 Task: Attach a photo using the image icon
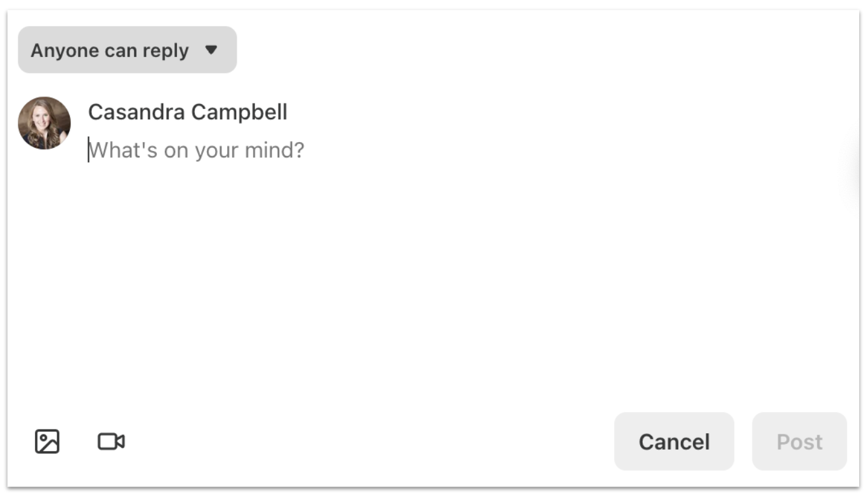coord(47,441)
